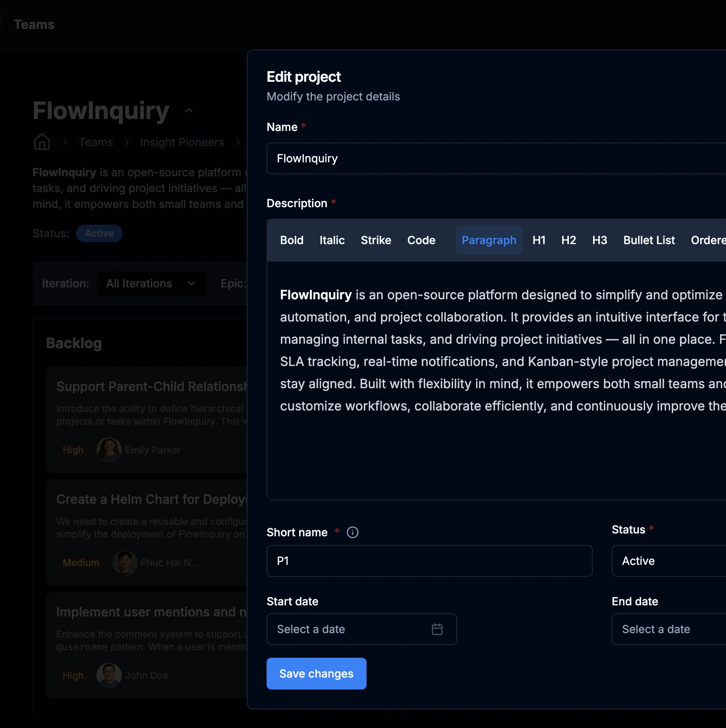
Task: Click the home breadcrumb icon
Action: [x=42, y=142]
